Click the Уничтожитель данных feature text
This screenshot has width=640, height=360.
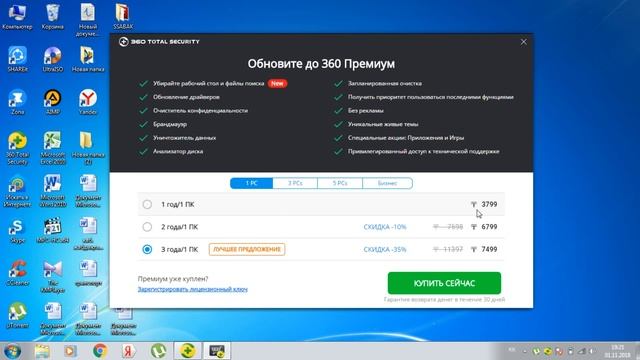click(x=184, y=138)
